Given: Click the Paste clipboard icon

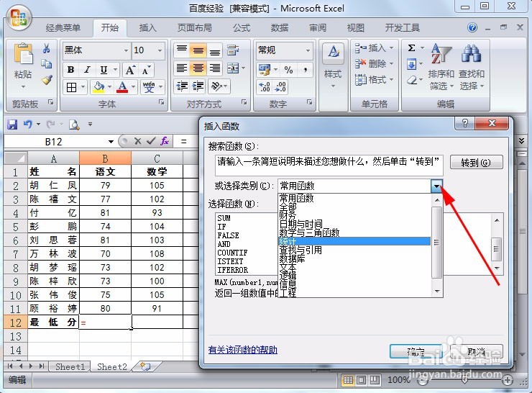Looking at the screenshot, I should (x=23, y=55).
